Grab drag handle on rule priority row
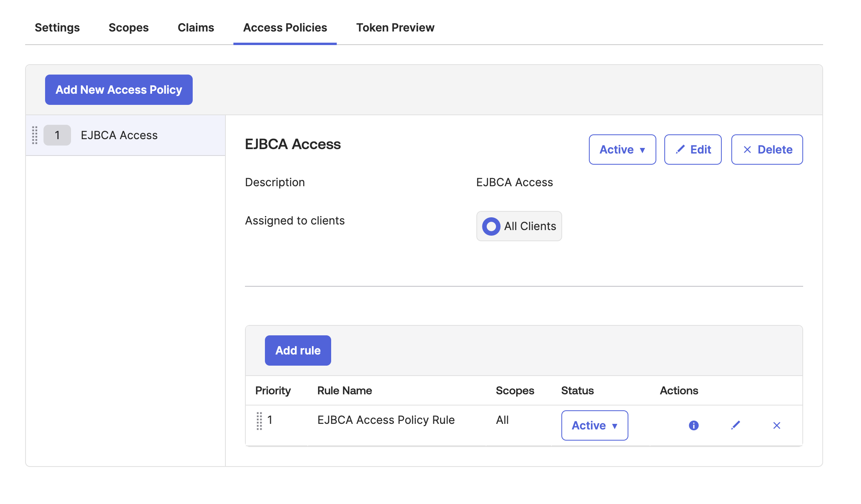The height and width of the screenshot is (504, 861). click(259, 421)
